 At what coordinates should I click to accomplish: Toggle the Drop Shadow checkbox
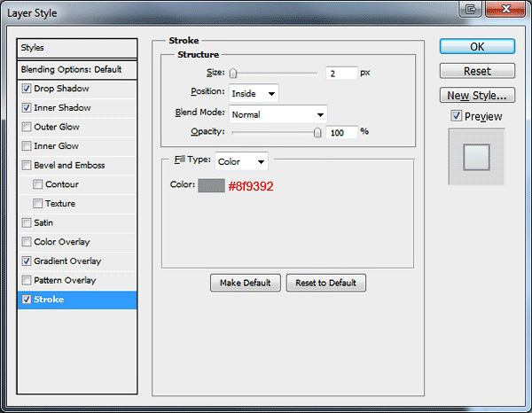[27, 89]
